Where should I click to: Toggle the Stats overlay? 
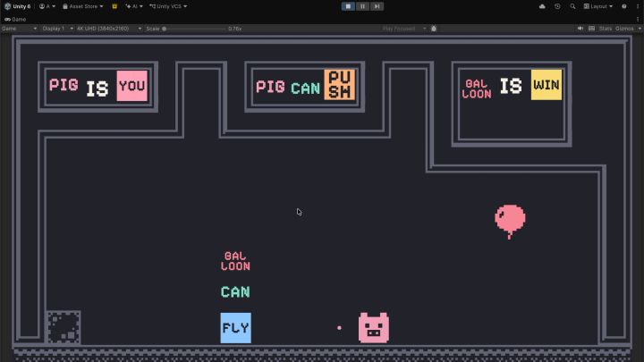pos(605,29)
